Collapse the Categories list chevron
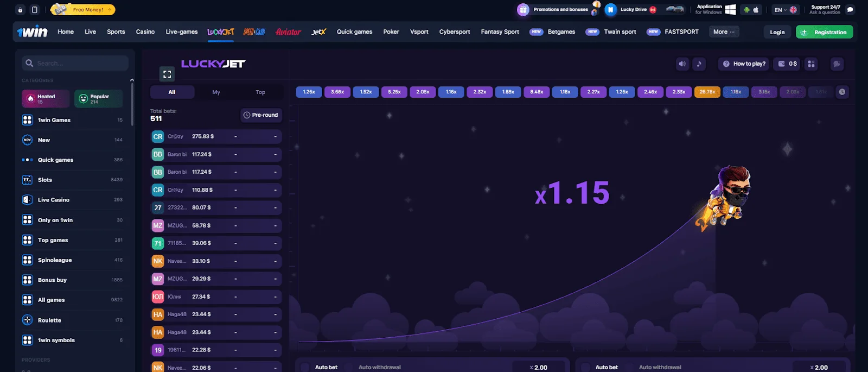Screen dimensions: 868x372 132,80
